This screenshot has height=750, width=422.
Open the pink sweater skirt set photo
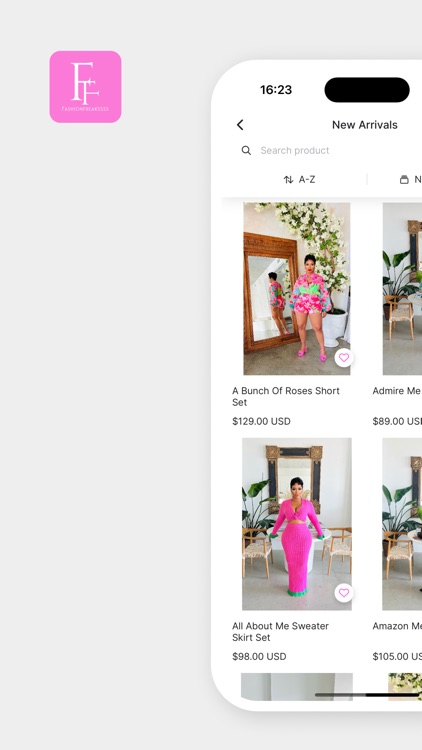(297, 524)
